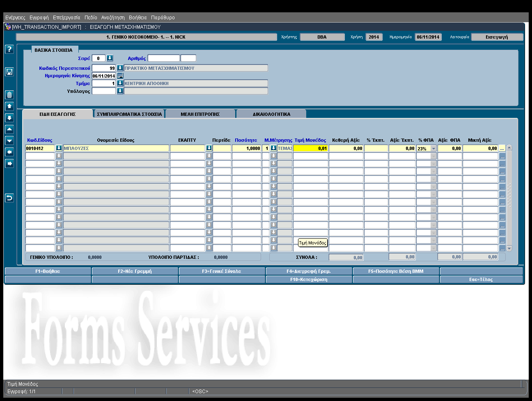Open list of values for Υπόλογος

click(x=120, y=91)
